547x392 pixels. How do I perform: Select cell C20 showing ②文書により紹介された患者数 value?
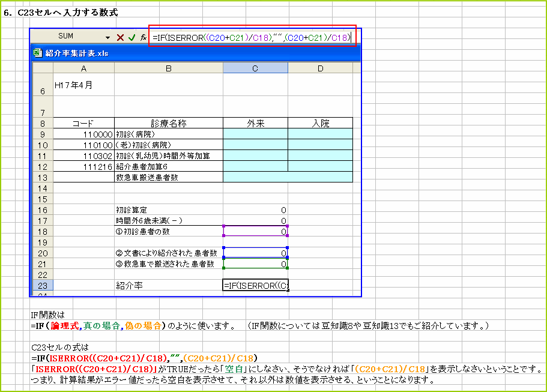point(255,252)
